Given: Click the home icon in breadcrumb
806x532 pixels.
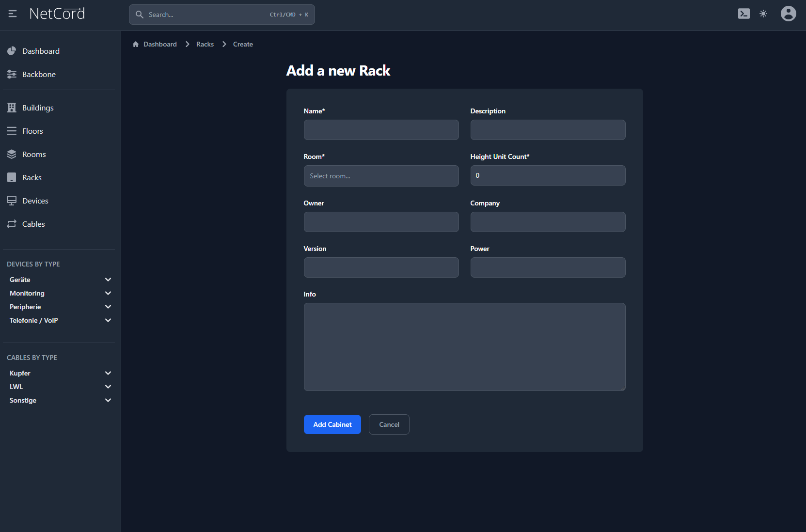Looking at the screenshot, I should pos(136,45).
